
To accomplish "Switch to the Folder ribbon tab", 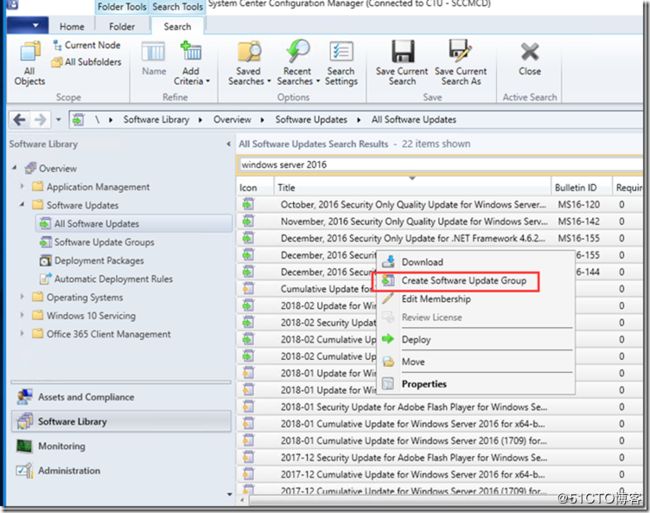I will click(x=122, y=27).
